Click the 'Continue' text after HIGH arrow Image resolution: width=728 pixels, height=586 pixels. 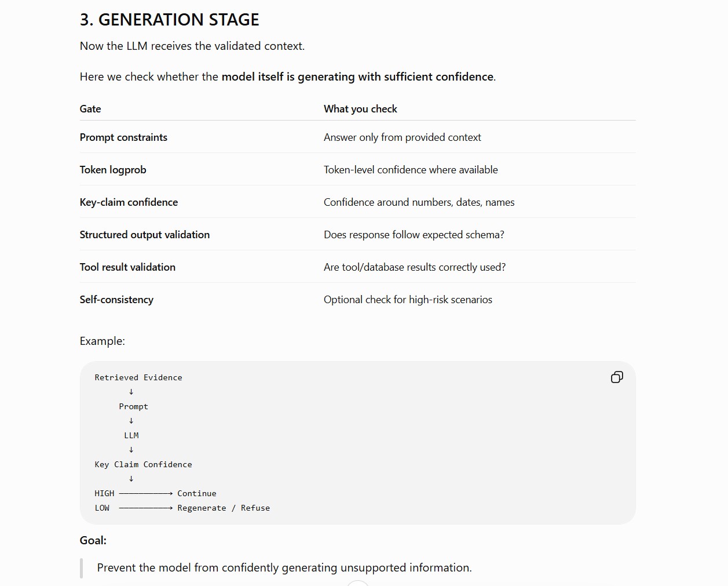[197, 493]
